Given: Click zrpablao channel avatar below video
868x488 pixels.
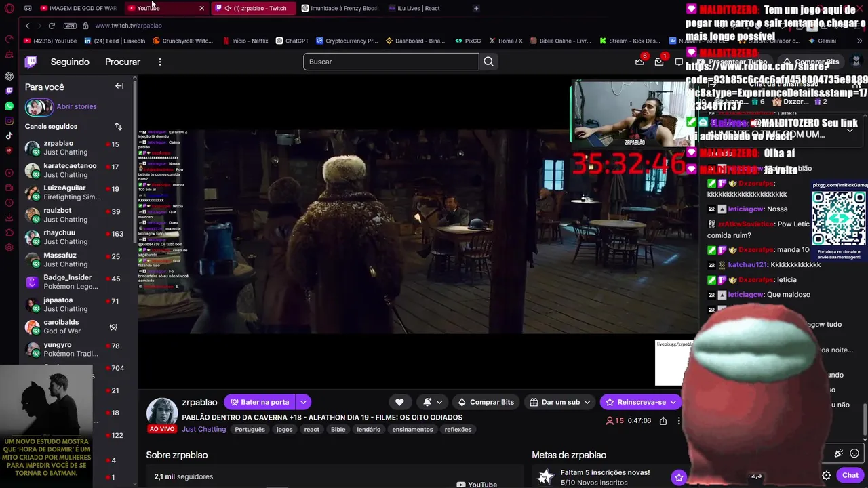Looking at the screenshot, I should click(x=161, y=412).
